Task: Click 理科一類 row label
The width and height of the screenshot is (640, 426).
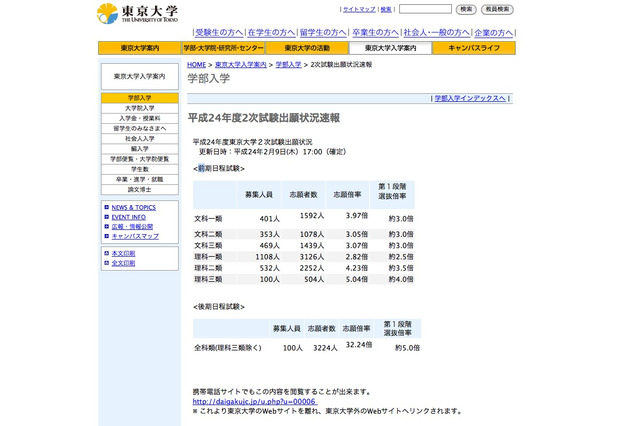Action: (x=208, y=257)
